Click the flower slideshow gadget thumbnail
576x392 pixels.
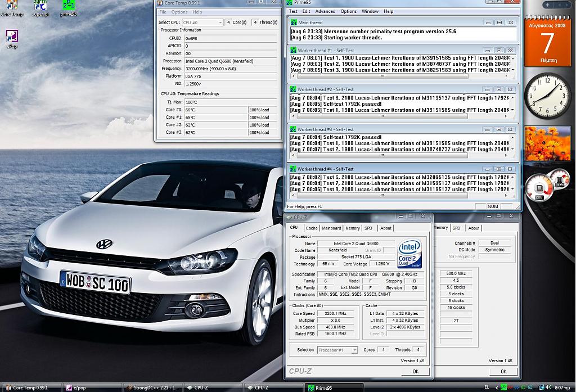(547, 144)
